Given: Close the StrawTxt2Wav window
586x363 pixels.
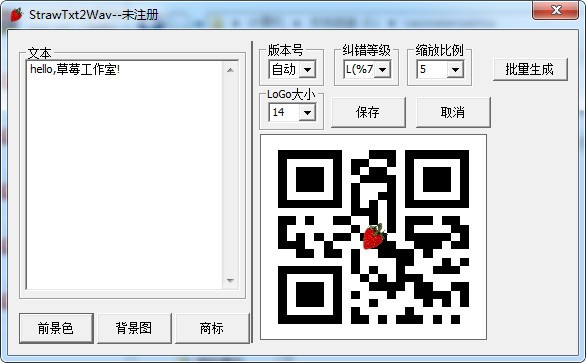Looking at the screenshot, I should (x=555, y=10).
